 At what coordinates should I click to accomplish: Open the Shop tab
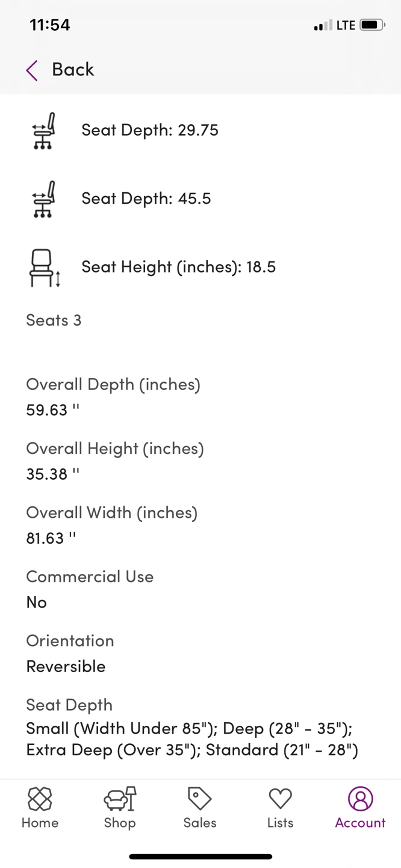tap(120, 808)
